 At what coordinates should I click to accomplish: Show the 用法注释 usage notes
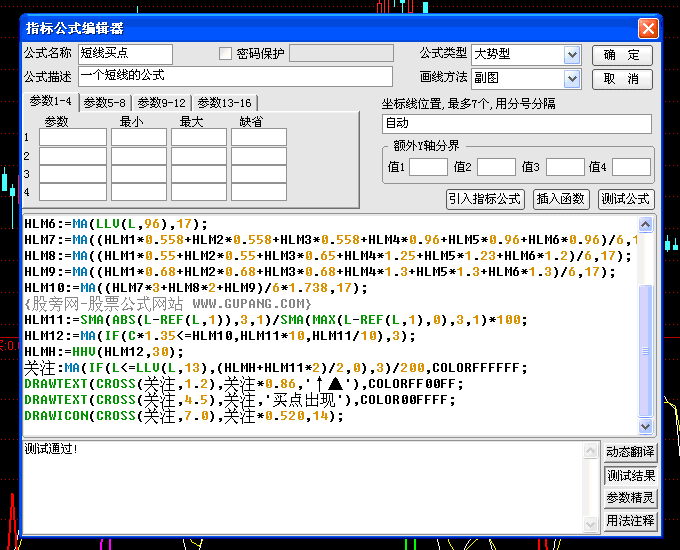pyautogui.click(x=631, y=521)
